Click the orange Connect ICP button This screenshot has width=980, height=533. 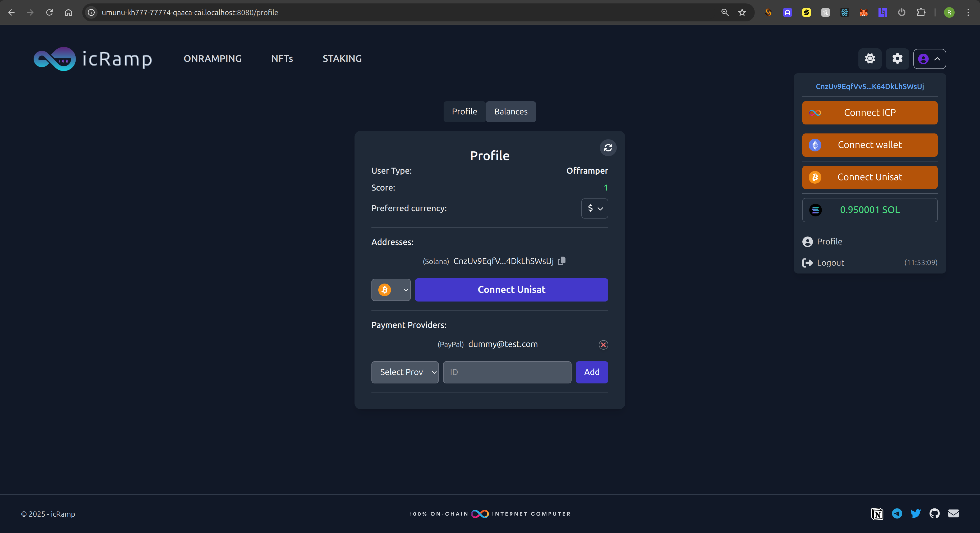point(870,113)
